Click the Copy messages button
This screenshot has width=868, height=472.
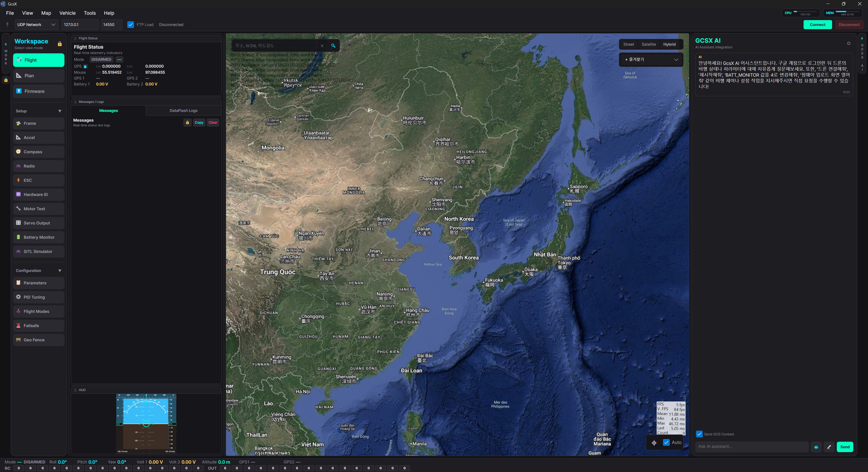[x=199, y=122]
